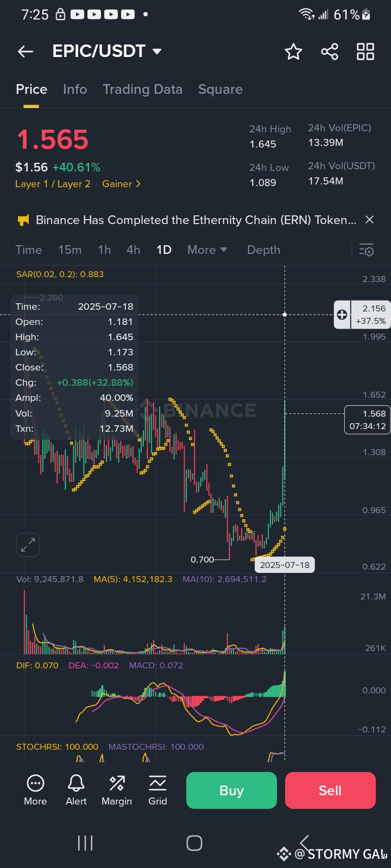
Task: Expand the EPIC/USDT pair selector dropdown
Action: pos(157,52)
